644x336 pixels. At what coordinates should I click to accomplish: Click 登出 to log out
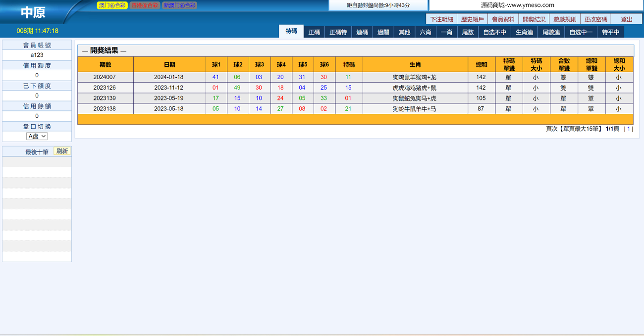pos(627,19)
